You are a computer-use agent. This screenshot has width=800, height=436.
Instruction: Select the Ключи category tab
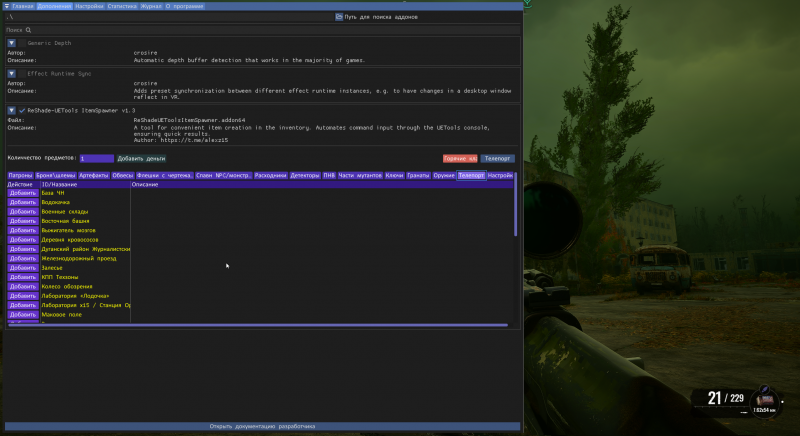(x=394, y=175)
